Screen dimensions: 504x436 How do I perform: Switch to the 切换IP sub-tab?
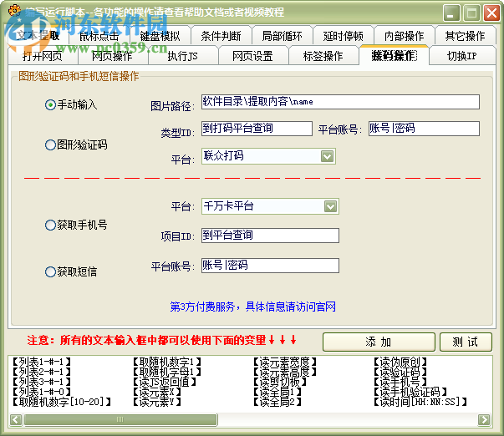[x=462, y=56]
